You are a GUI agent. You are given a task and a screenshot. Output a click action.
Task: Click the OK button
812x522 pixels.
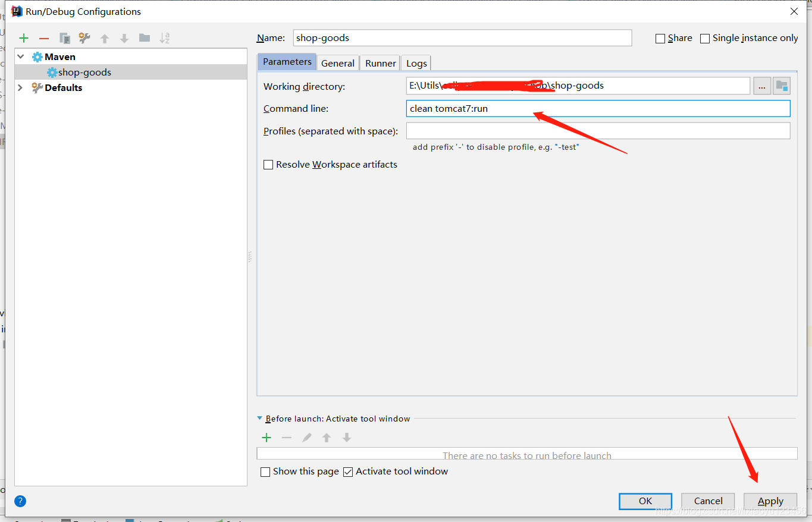tap(645, 501)
